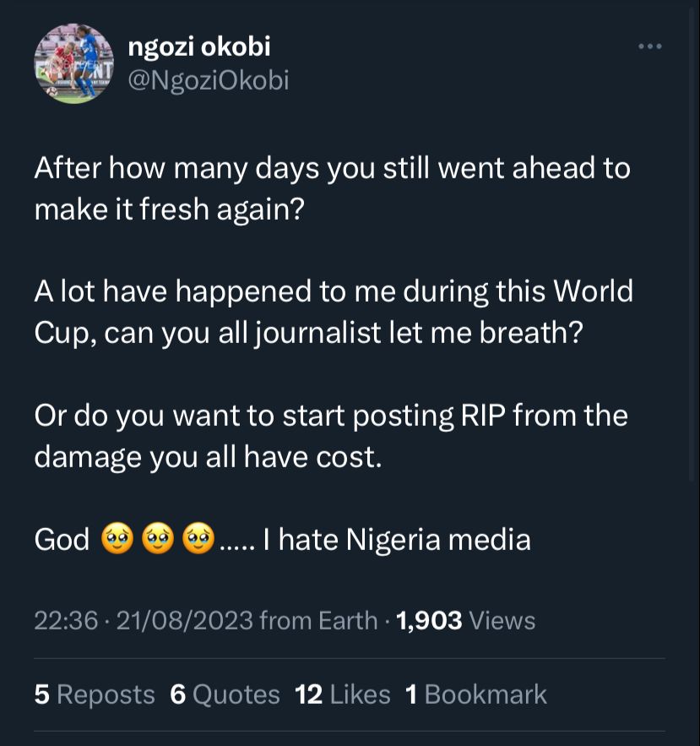The image size is (700, 746).
Task: Click the 1,903 Views counter
Action: 465,621
